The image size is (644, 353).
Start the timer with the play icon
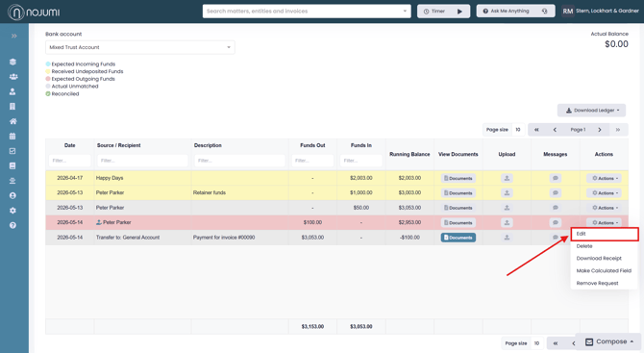(x=459, y=12)
